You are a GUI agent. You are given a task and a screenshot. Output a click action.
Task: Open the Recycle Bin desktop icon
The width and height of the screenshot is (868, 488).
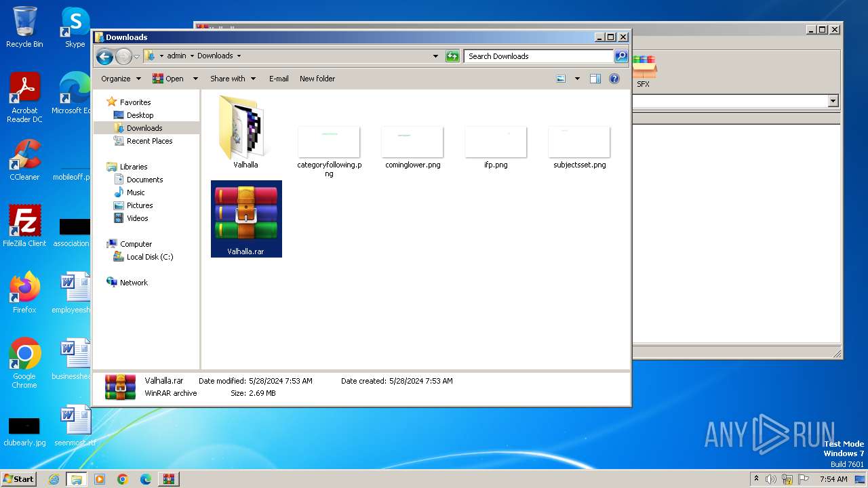[x=24, y=27]
